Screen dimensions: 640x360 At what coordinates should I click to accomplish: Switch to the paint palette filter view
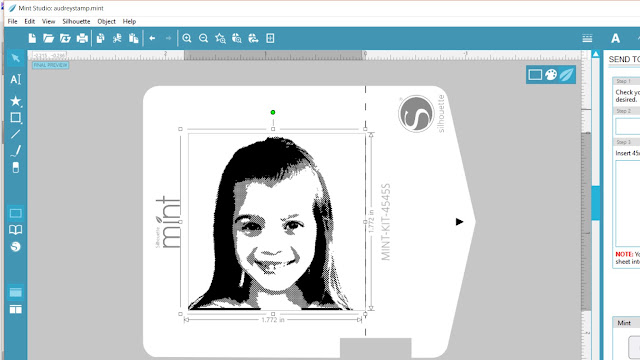[551, 75]
